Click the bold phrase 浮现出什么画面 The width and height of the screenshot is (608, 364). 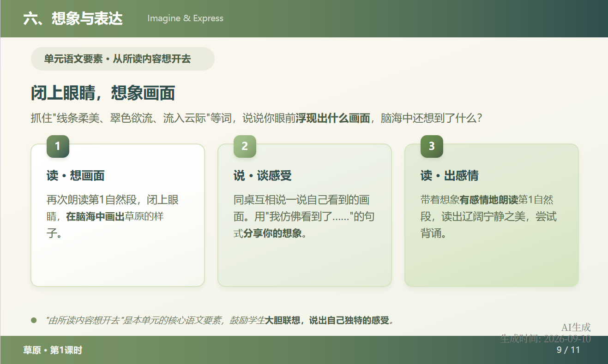pos(333,119)
